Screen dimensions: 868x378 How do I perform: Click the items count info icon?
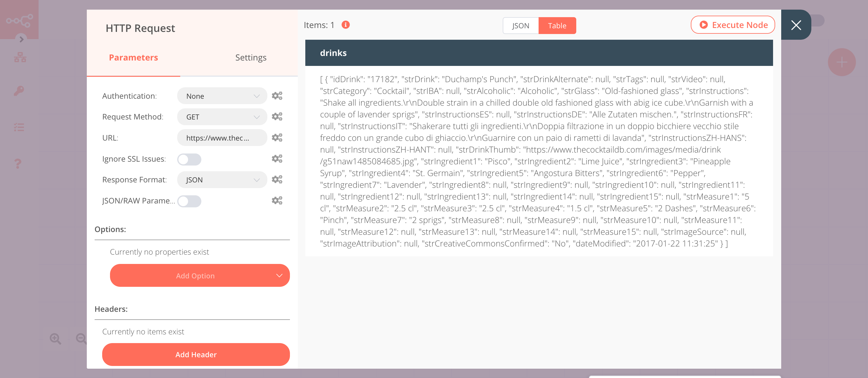tap(345, 24)
